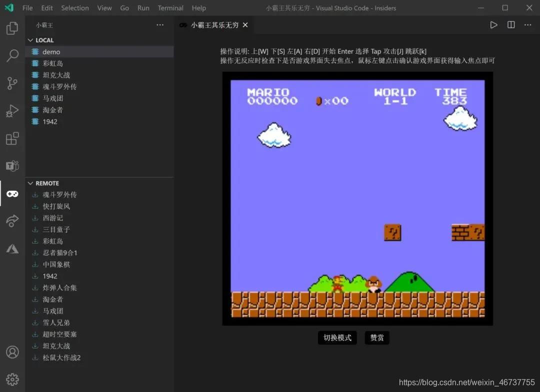Screen dimensions: 540x392
Task: Open sidebar More Actions ellipsis
Action: [160, 25]
